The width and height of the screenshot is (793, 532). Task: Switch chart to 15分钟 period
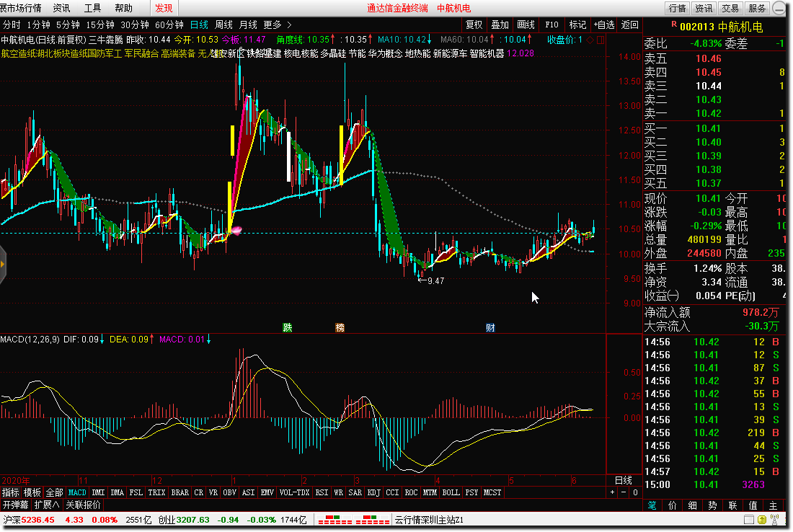pos(100,25)
